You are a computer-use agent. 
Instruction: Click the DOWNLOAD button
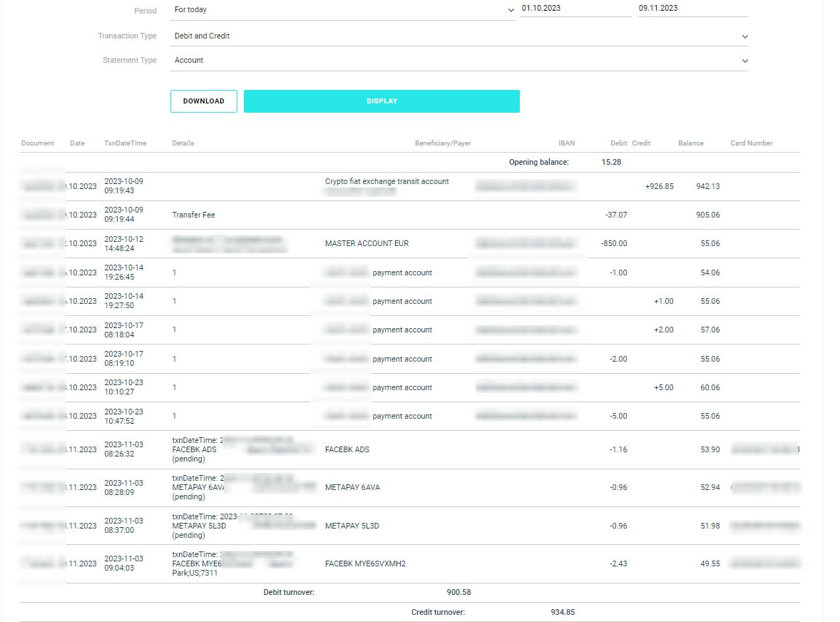click(203, 101)
